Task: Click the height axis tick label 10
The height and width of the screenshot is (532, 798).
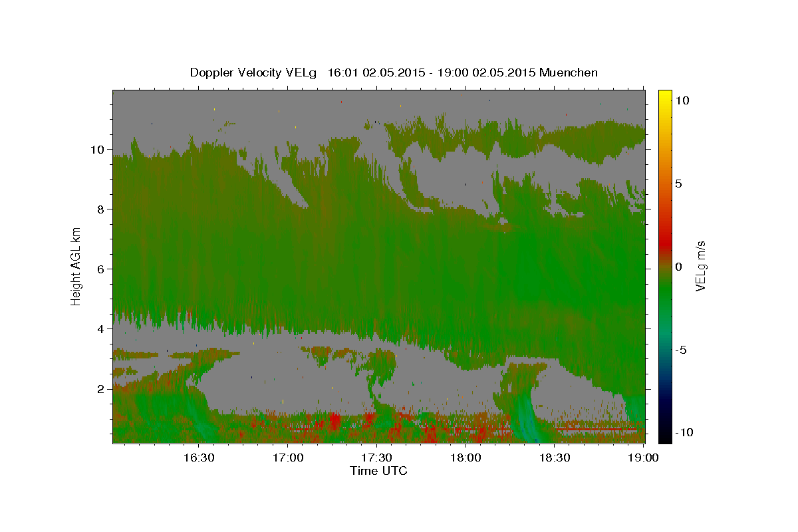Action: (x=98, y=150)
